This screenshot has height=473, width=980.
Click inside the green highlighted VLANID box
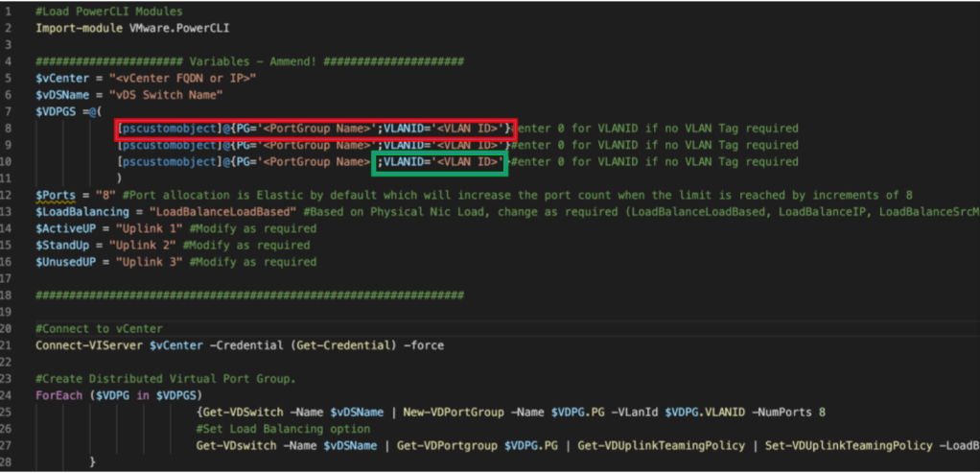pyautogui.click(x=439, y=162)
